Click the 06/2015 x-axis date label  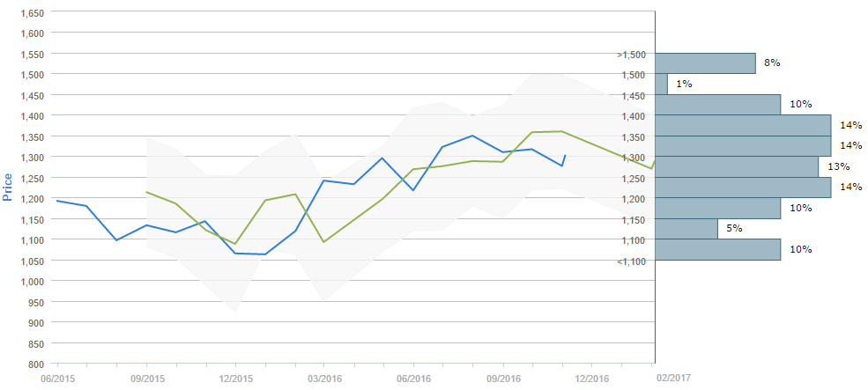point(56,379)
